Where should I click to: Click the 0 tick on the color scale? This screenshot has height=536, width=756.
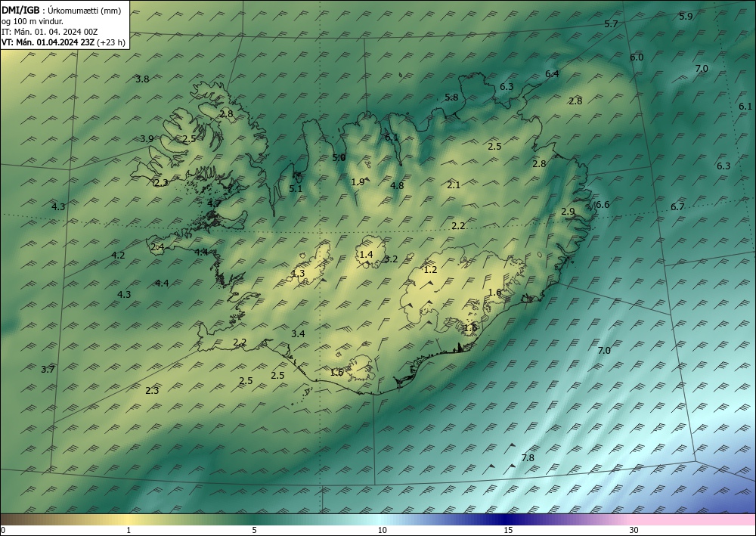[x=3, y=531]
